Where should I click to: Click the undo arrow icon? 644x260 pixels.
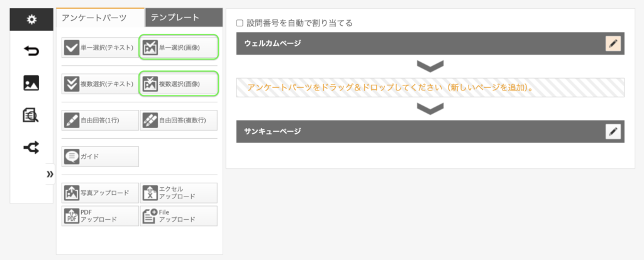coord(31,50)
